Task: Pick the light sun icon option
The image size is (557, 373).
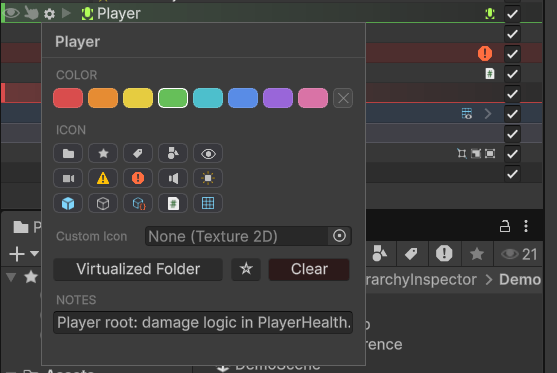Action: click(208, 178)
